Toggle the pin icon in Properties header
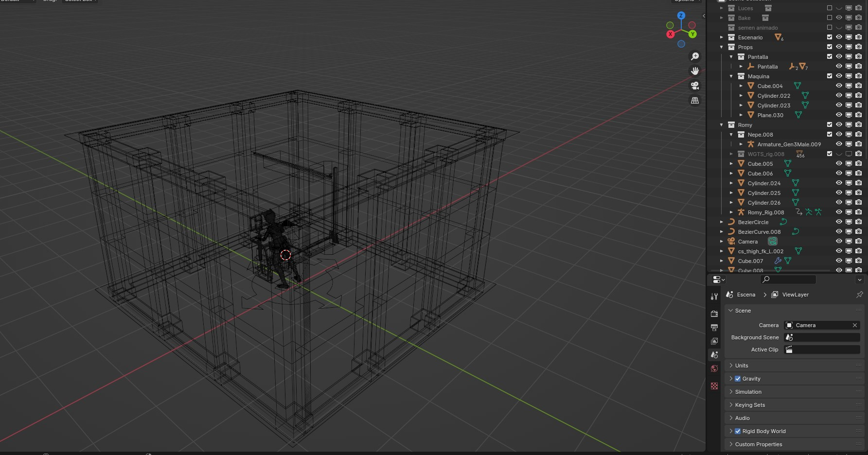868x455 pixels. click(x=859, y=295)
